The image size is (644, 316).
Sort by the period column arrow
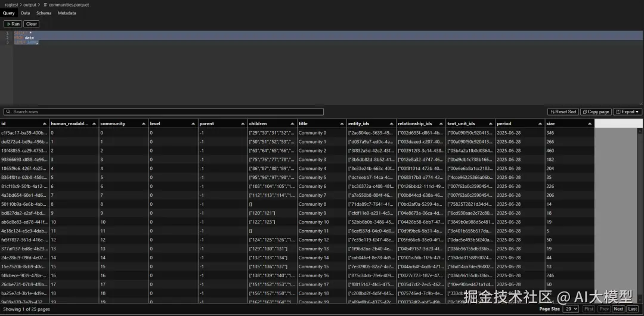tap(539, 123)
